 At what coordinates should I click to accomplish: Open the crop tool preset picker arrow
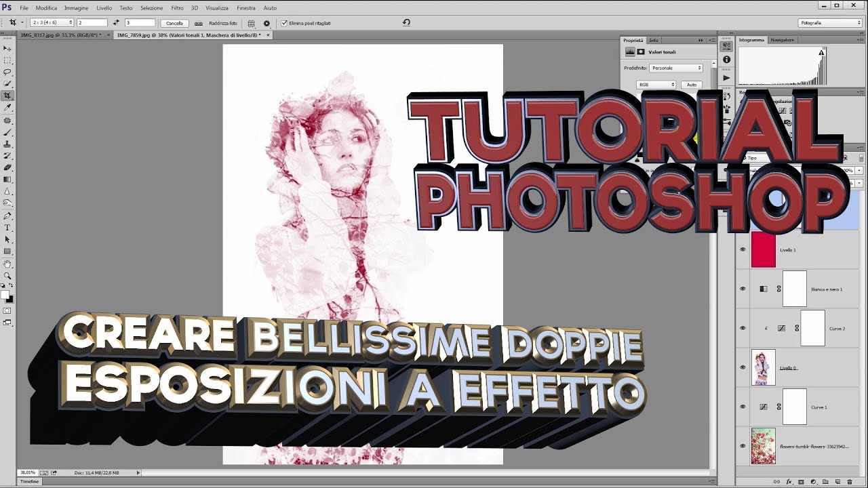(x=22, y=22)
